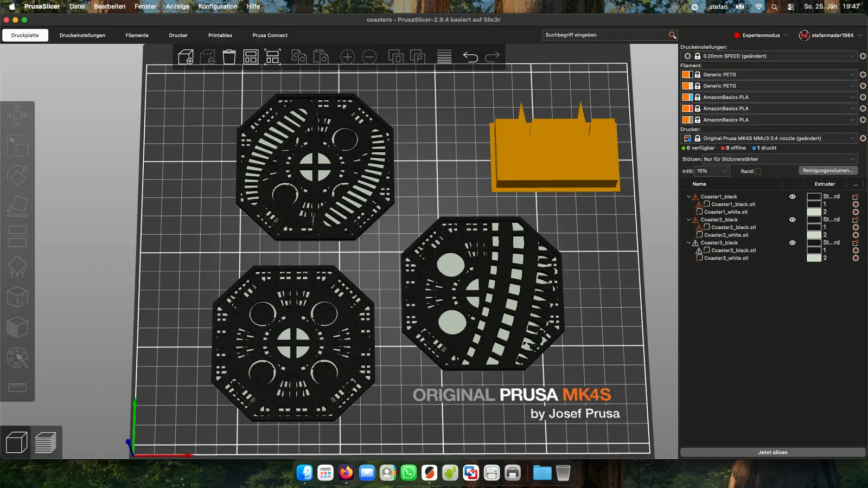Open the Printables tab
The image size is (868, 488).
pyautogui.click(x=220, y=35)
